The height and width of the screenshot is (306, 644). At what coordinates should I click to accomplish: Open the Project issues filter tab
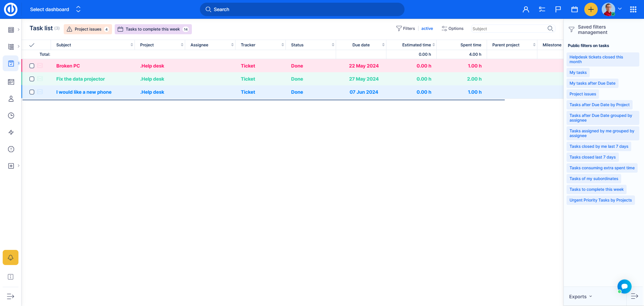click(x=88, y=29)
